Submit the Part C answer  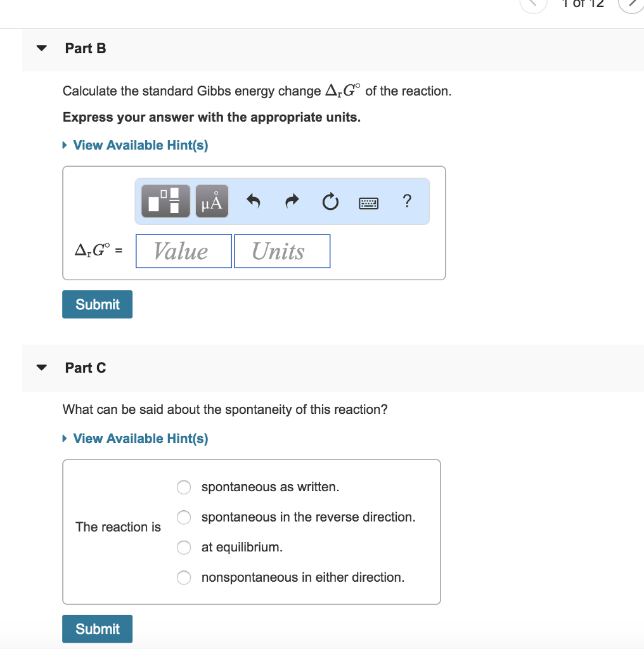(97, 629)
